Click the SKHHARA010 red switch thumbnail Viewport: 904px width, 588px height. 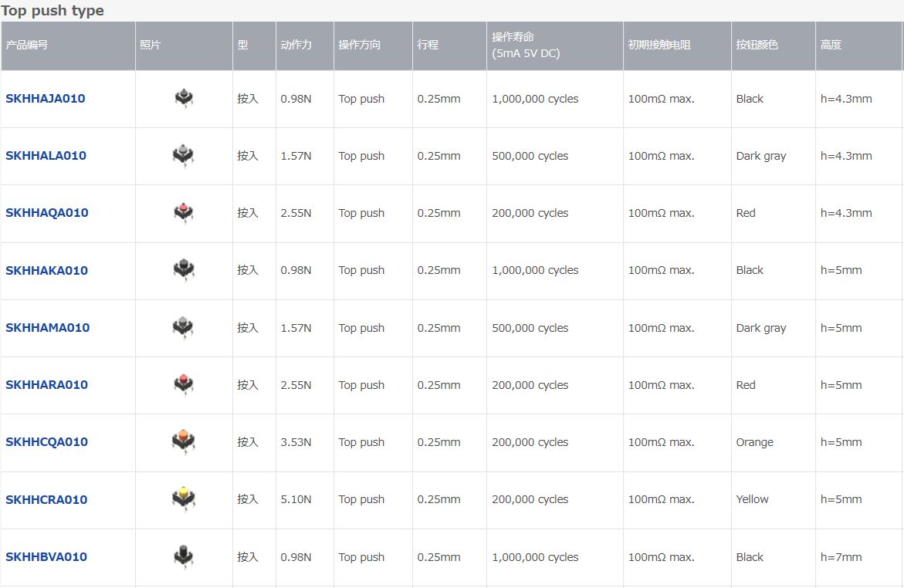[x=184, y=384]
